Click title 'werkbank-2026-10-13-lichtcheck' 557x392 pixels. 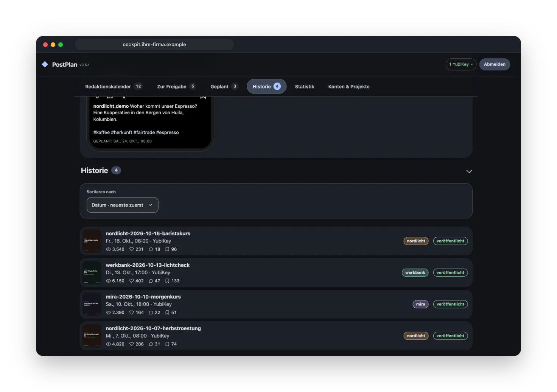(148, 265)
